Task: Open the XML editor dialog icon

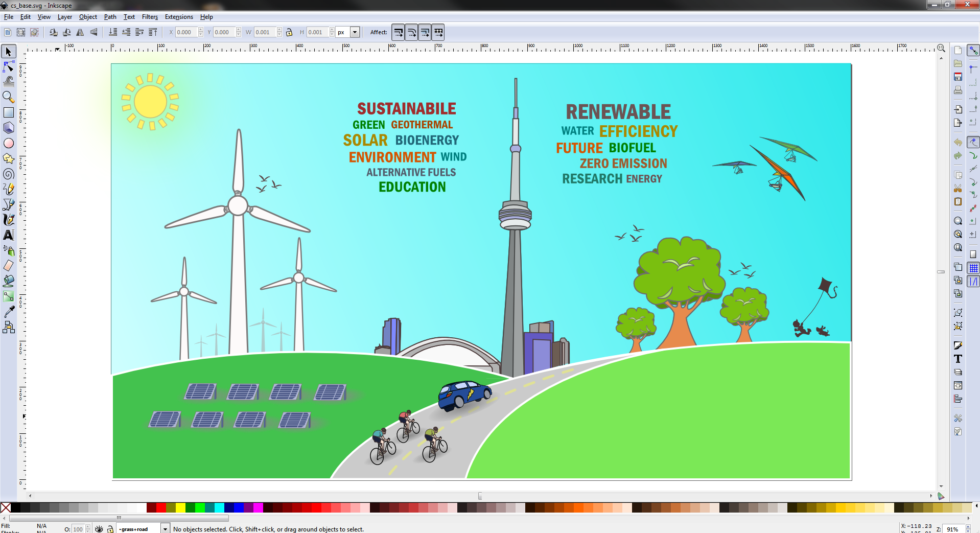Action: 958,385
